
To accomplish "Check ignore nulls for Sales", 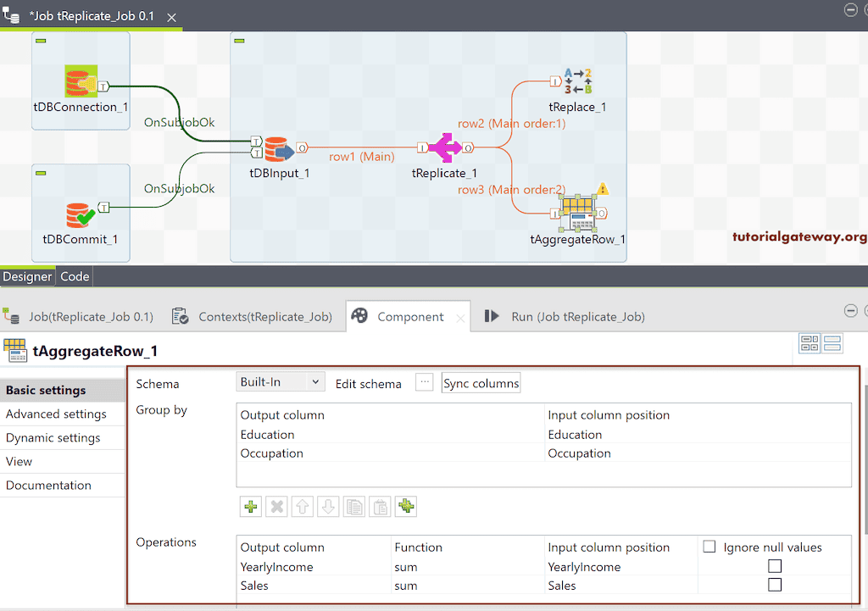I will pos(774,585).
